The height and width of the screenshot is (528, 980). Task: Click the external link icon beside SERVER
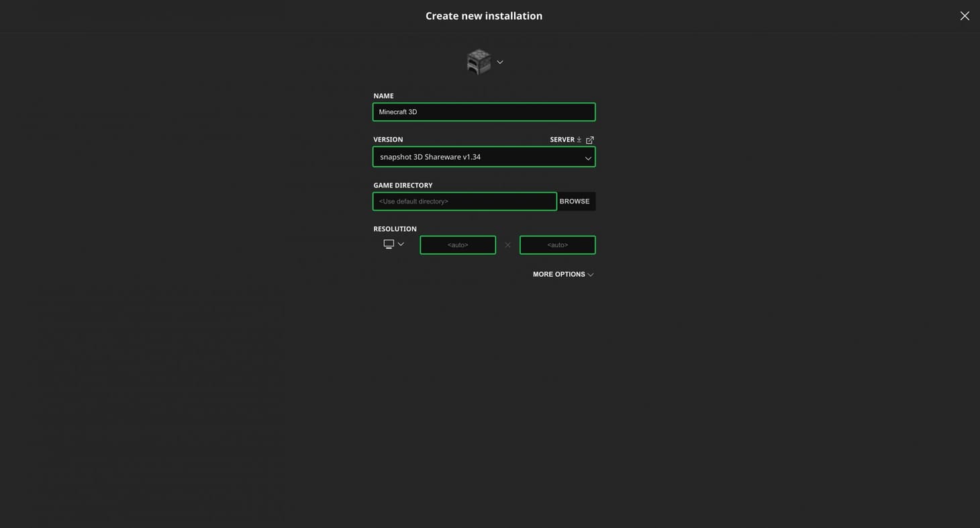(x=589, y=139)
